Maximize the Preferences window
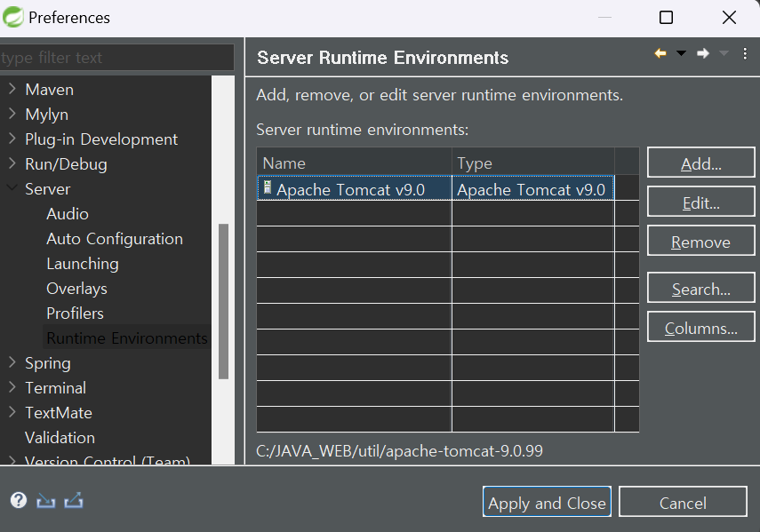The image size is (760, 532). pos(666,18)
